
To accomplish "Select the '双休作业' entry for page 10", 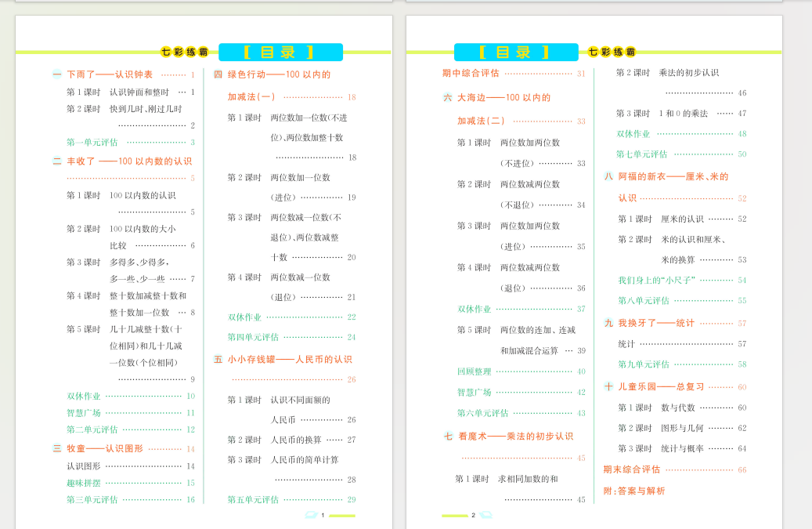I will pyautogui.click(x=83, y=396).
